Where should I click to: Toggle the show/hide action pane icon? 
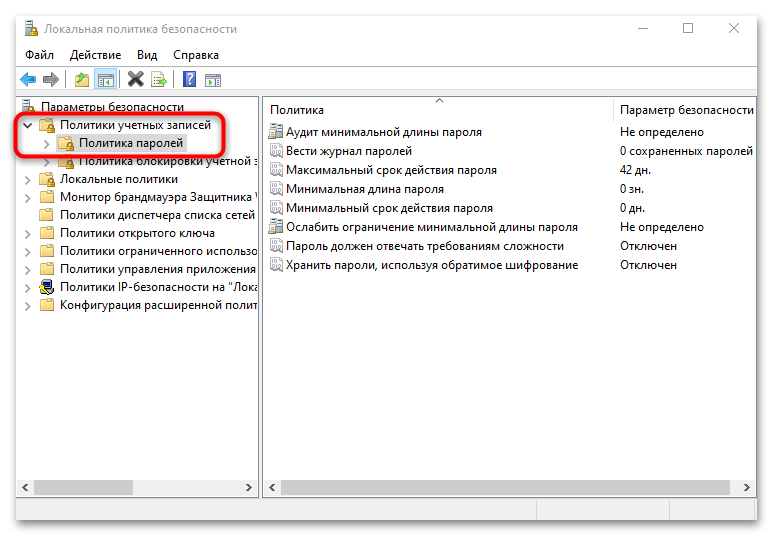[213, 79]
